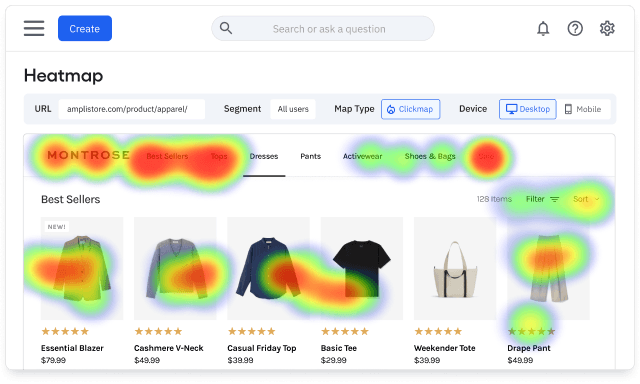Click the 'Essential Blazer' product name

point(72,348)
